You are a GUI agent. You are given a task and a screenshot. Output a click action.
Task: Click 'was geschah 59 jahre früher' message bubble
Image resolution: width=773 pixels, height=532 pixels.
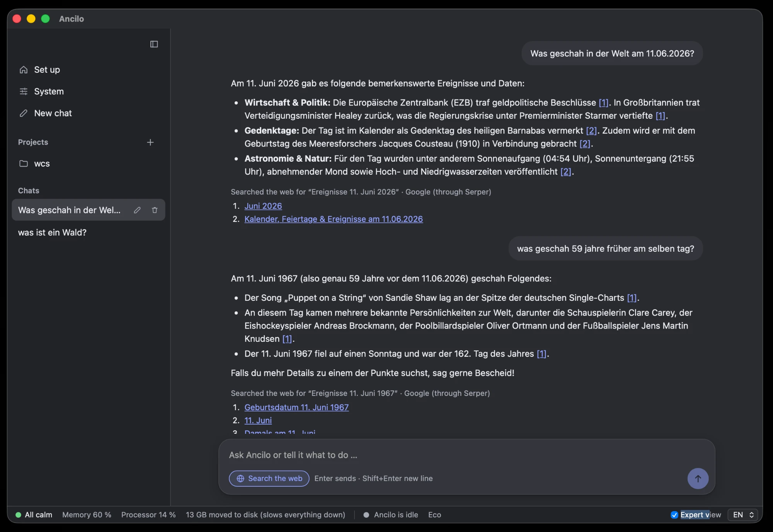pyautogui.click(x=605, y=249)
